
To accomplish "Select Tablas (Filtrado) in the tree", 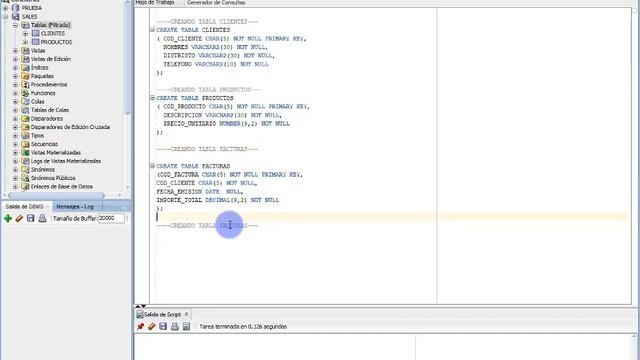I will coord(51,25).
